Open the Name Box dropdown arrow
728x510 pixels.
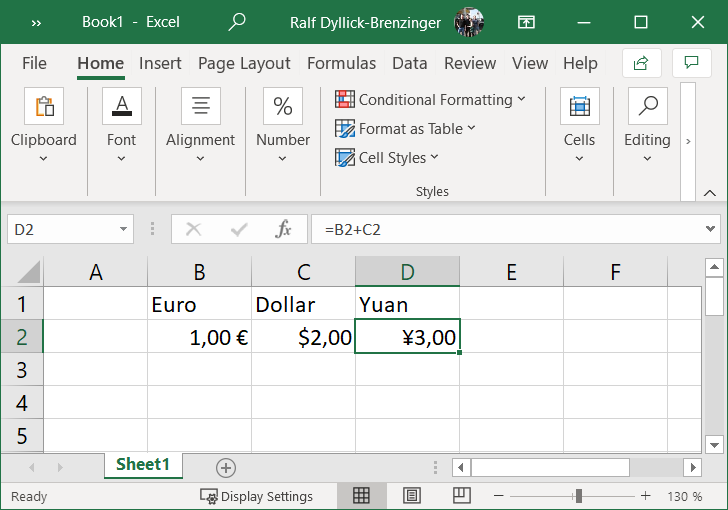click(x=124, y=230)
